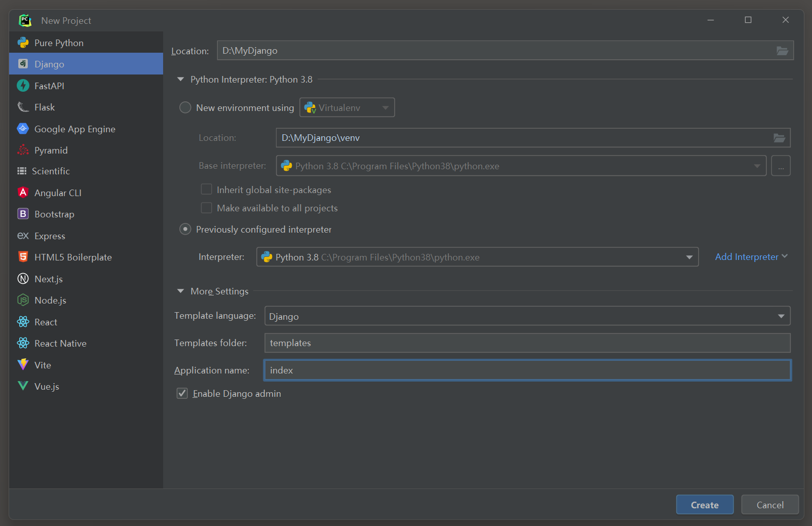Image resolution: width=812 pixels, height=526 pixels.
Task: Click the PyCharm logo in title bar
Action: [25, 20]
